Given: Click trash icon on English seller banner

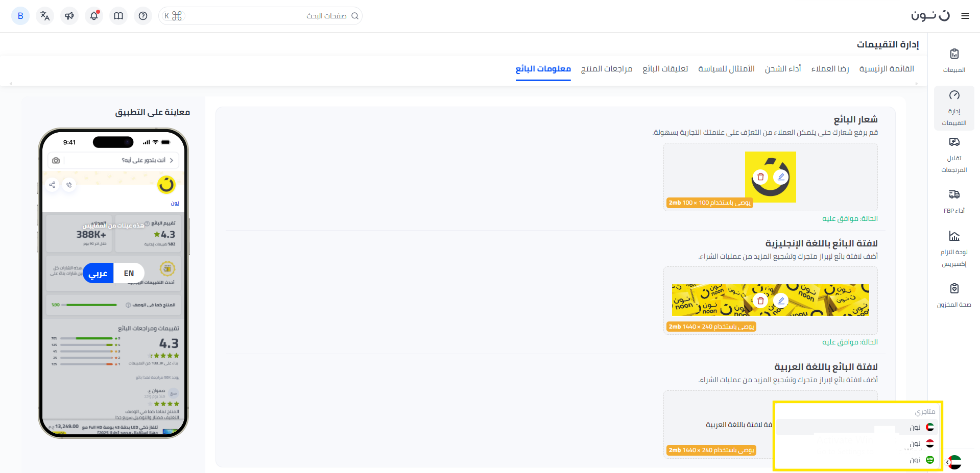Looking at the screenshot, I should pos(760,301).
